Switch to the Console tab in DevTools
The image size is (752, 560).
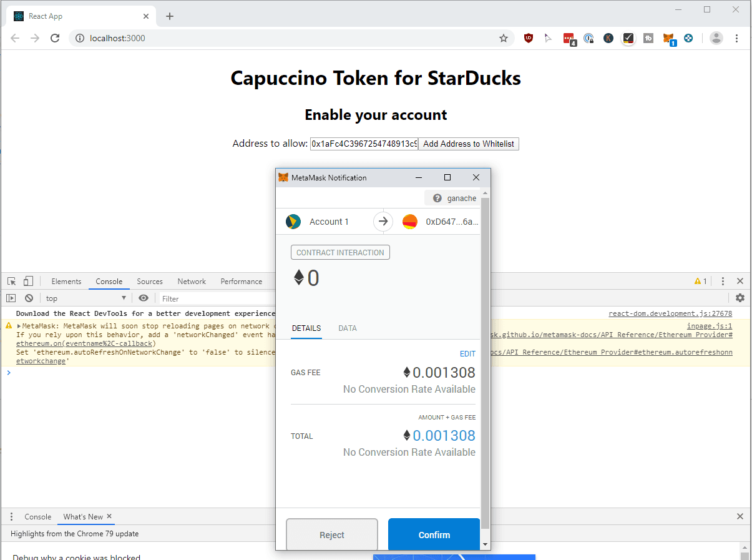coord(109,282)
